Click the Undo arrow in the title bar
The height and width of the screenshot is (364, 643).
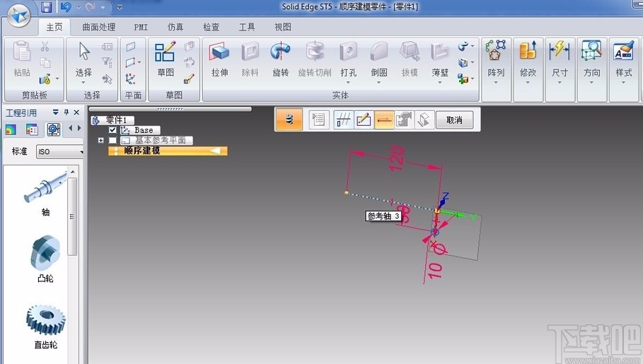pos(66,7)
